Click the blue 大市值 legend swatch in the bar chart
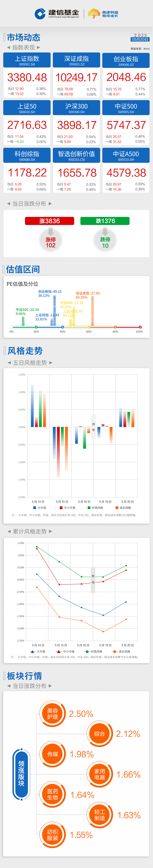 (35, 508)
